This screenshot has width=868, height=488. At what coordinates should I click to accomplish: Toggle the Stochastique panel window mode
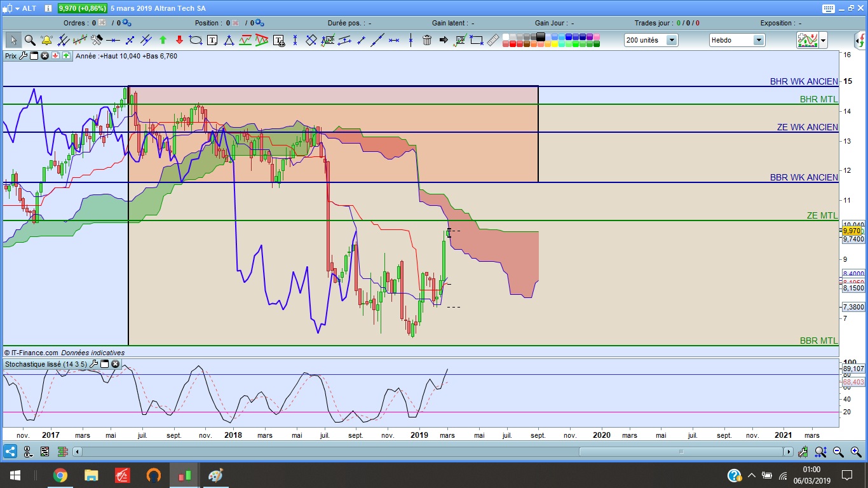tap(104, 364)
